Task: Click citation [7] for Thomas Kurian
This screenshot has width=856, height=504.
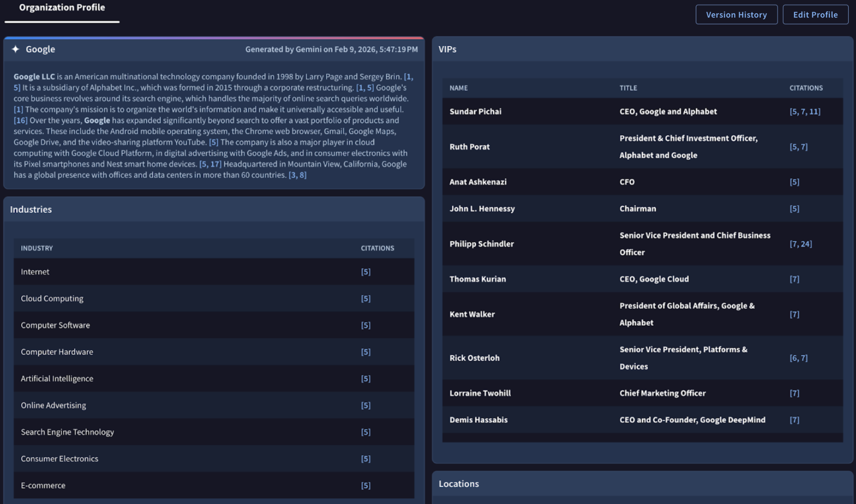Action: [794, 279]
